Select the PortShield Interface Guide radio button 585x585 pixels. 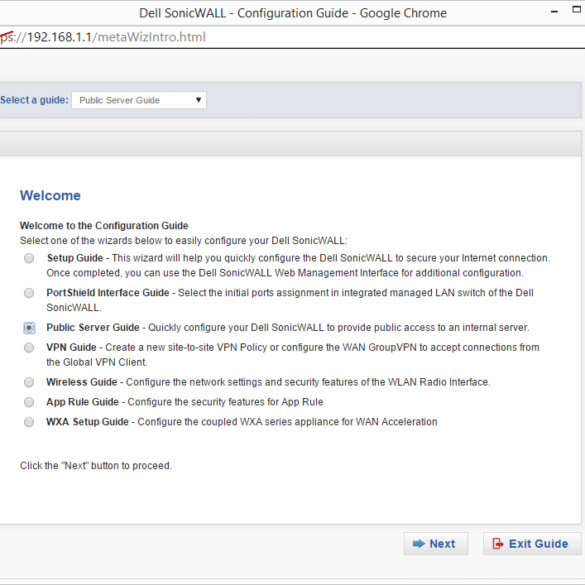pos(29,293)
